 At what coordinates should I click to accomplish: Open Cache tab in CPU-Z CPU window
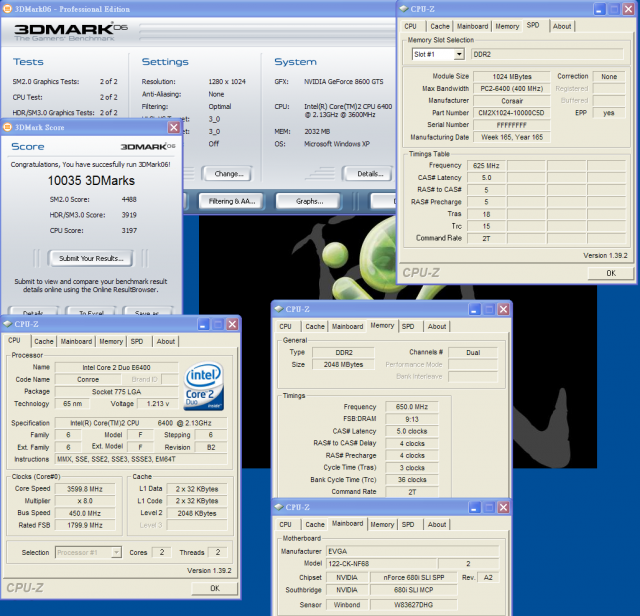click(x=44, y=341)
